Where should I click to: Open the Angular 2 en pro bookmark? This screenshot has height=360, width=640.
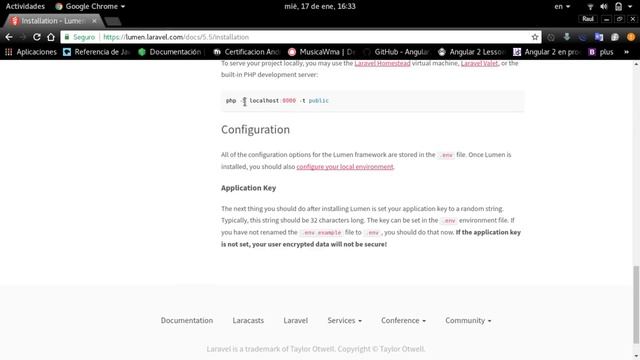[x=547, y=52]
